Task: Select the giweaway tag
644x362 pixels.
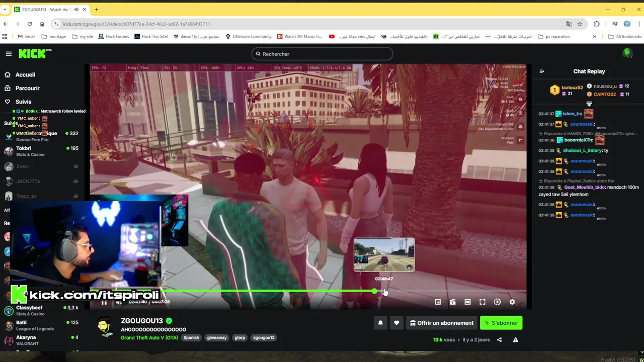Action: [x=217, y=337]
